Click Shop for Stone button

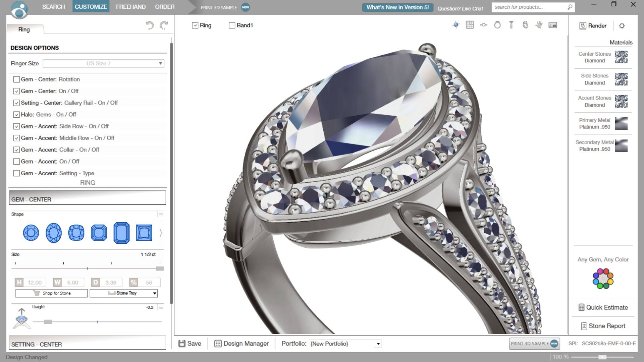coord(51,293)
